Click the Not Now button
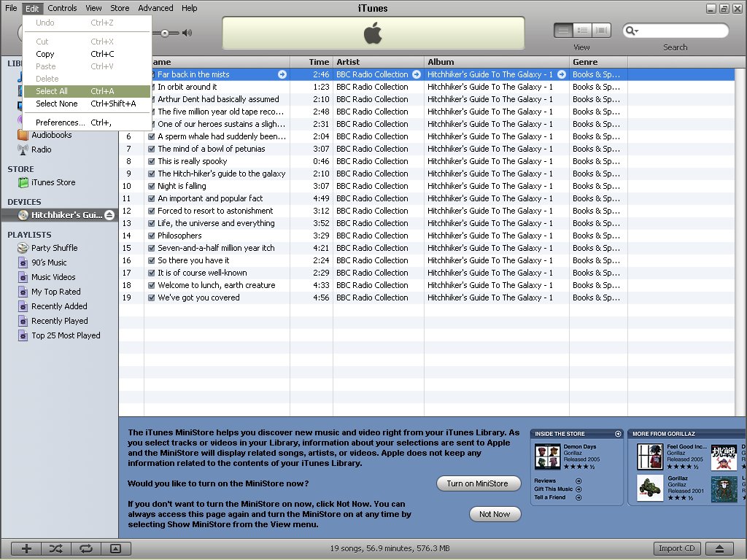 (495, 514)
